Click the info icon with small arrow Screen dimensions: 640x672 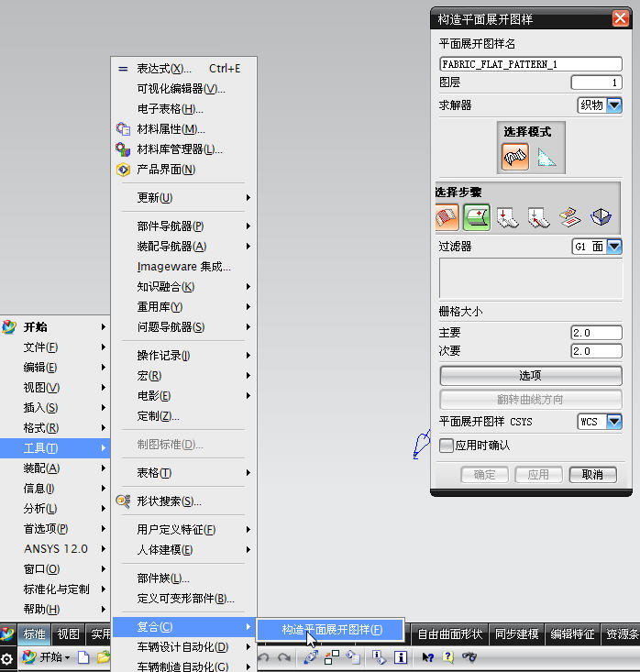pos(379,657)
